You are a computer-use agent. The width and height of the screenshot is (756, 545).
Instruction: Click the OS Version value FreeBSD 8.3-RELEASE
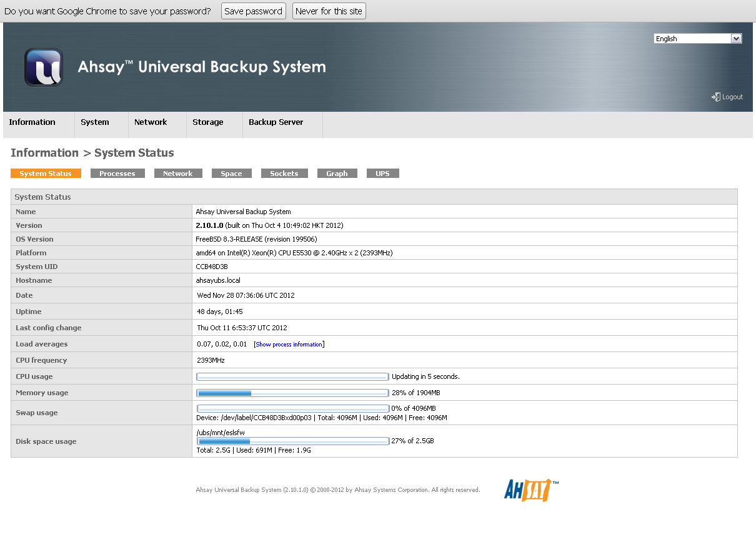[x=256, y=239]
